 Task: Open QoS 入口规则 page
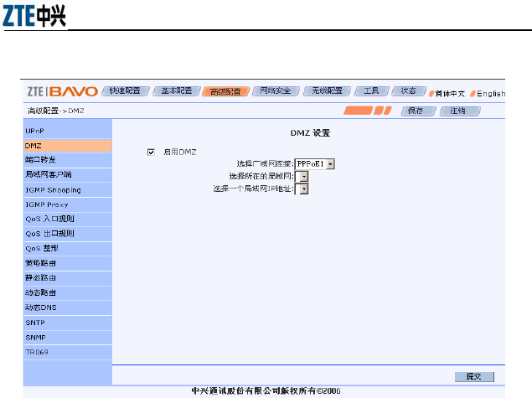pos(68,220)
